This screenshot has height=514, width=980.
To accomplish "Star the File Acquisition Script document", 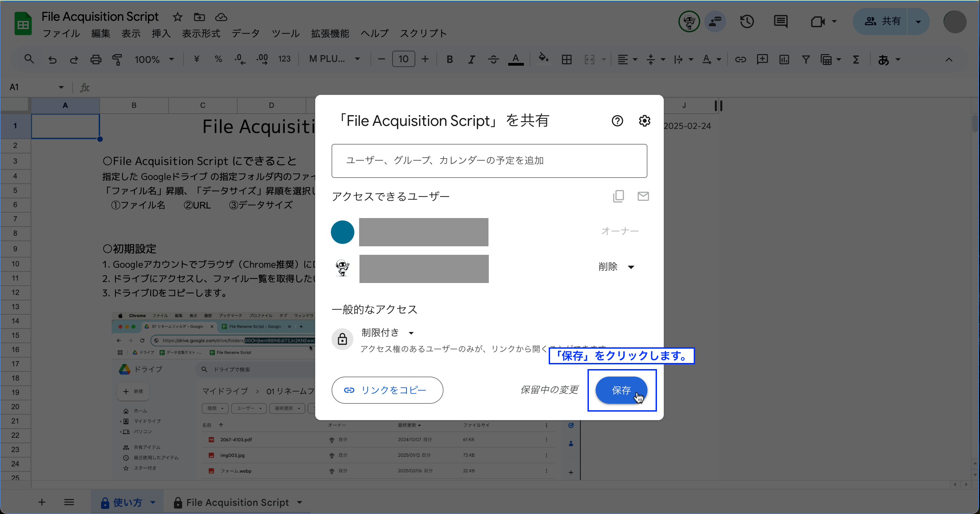I will (x=177, y=17).
